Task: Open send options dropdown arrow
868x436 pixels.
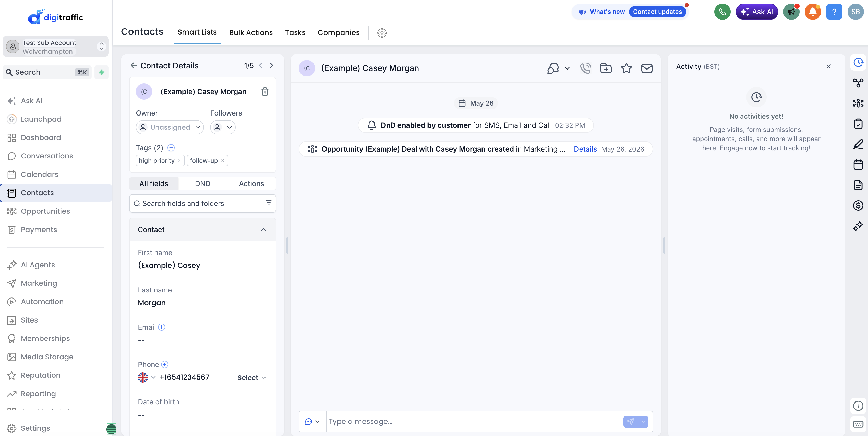Action: (643, 421)
